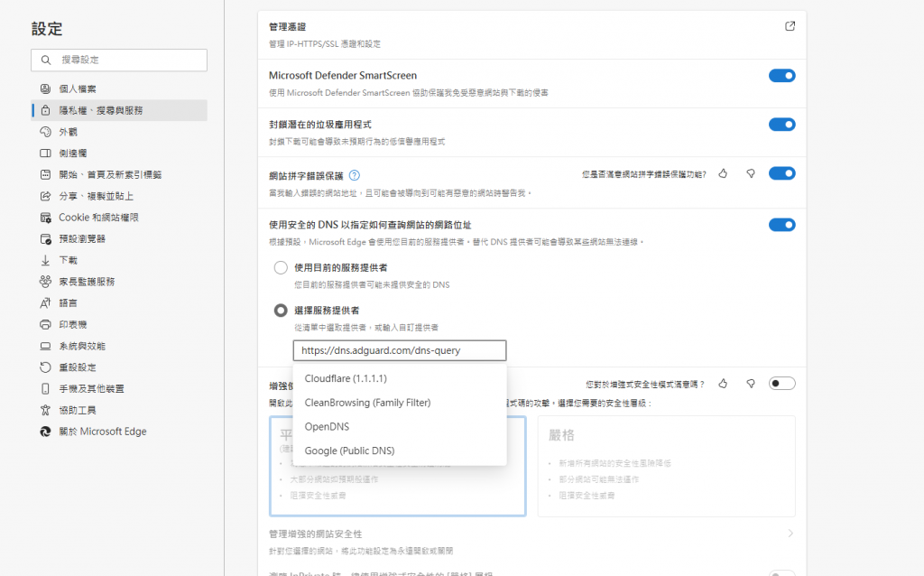
Task: Open 個人檔案 settings section
Action: 119,88
